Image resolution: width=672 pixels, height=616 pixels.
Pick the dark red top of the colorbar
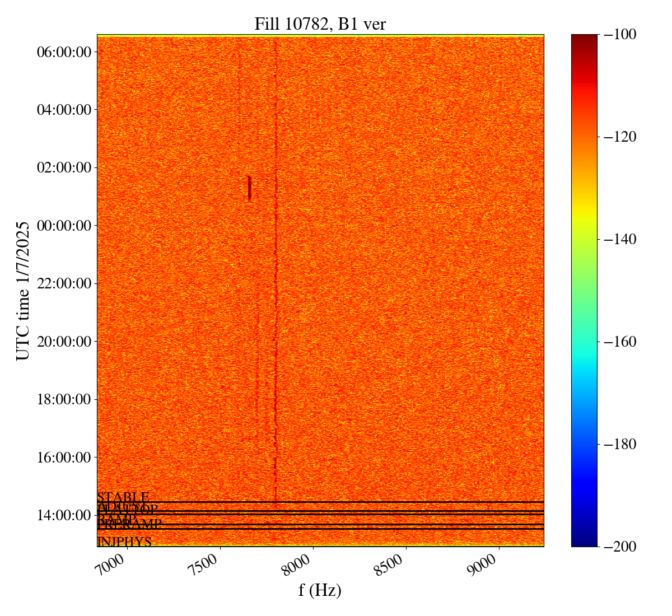(584, 38)
